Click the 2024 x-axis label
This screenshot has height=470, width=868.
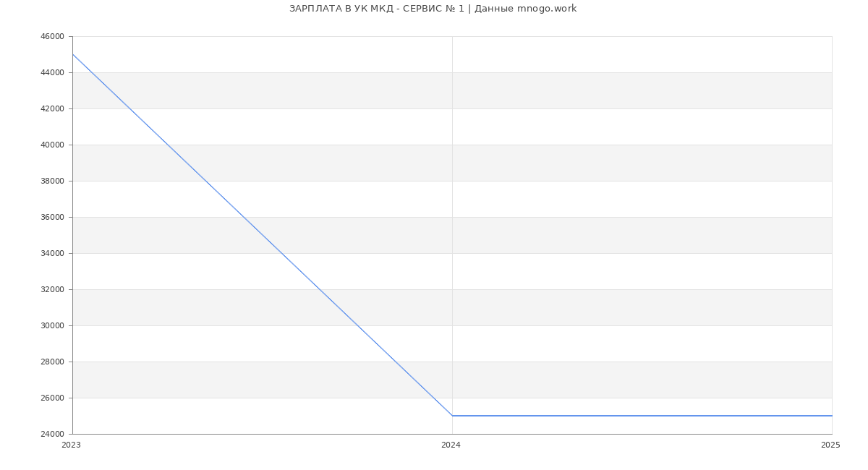451,445
